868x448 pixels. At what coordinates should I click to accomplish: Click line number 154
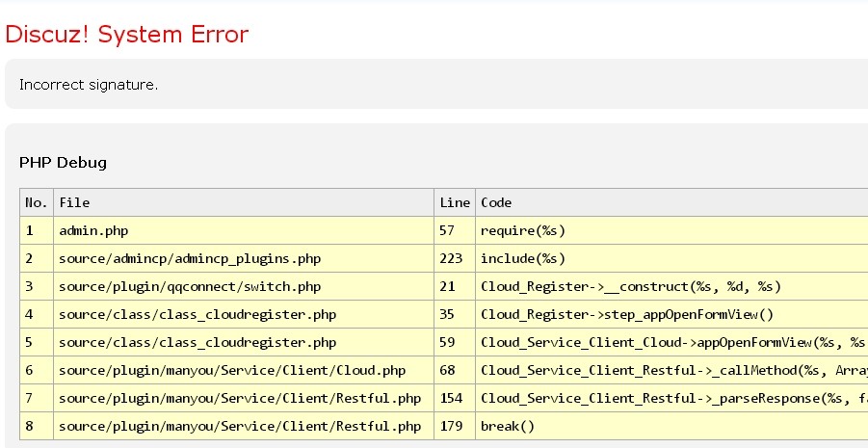[x=455, y=398]
